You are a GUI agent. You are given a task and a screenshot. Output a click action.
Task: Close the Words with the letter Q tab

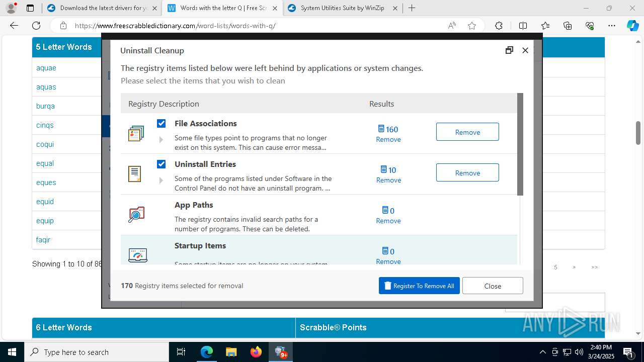click(275, 8)
